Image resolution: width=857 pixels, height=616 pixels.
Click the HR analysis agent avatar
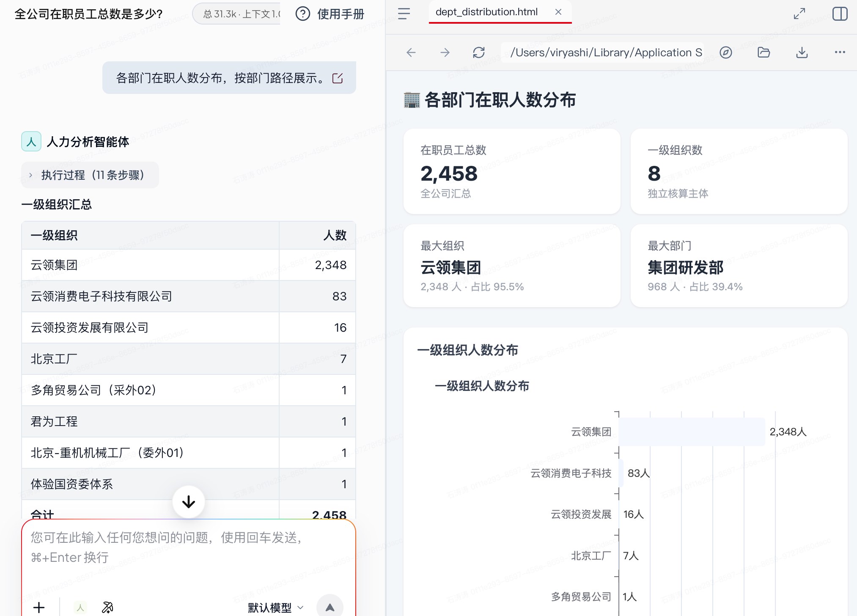coord(31,142)
